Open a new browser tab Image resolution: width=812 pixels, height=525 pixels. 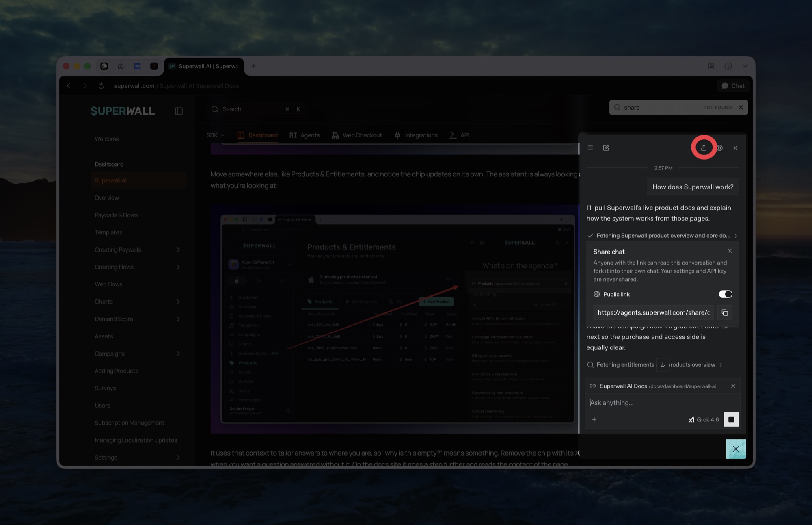click(253, 66)
